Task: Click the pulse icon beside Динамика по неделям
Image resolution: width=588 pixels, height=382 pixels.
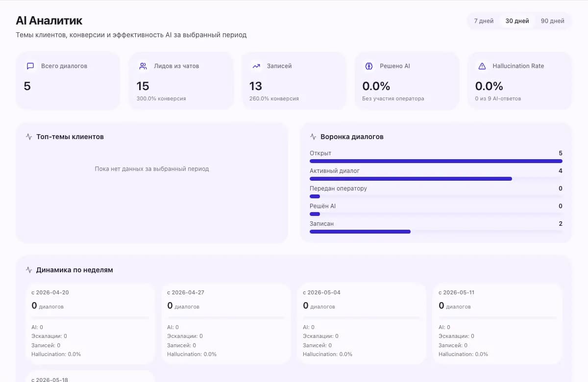Action: click(29, 270)
